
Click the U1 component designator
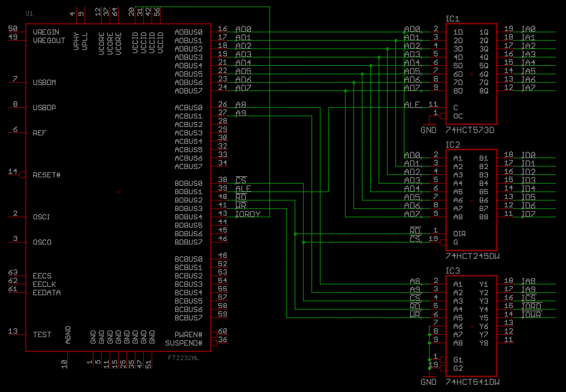point(29,14)
